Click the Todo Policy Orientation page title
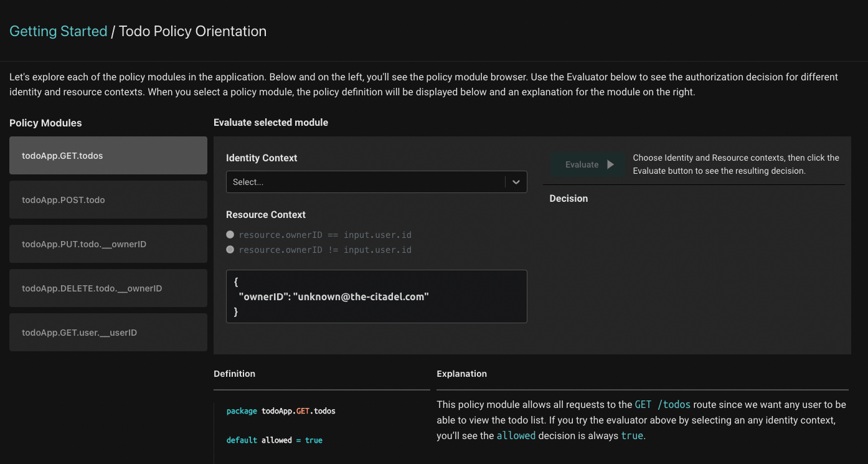This screenshot has width=868, height=464. tap(192, 31)
